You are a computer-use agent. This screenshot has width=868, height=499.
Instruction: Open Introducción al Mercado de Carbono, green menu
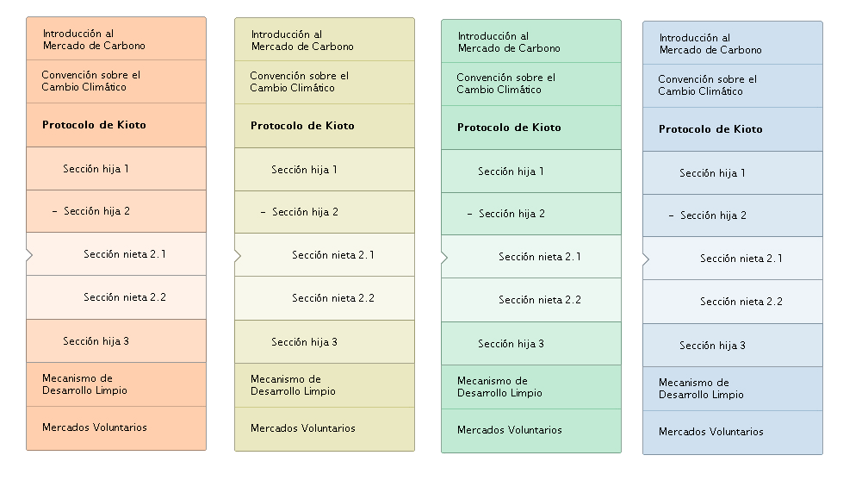531,41
